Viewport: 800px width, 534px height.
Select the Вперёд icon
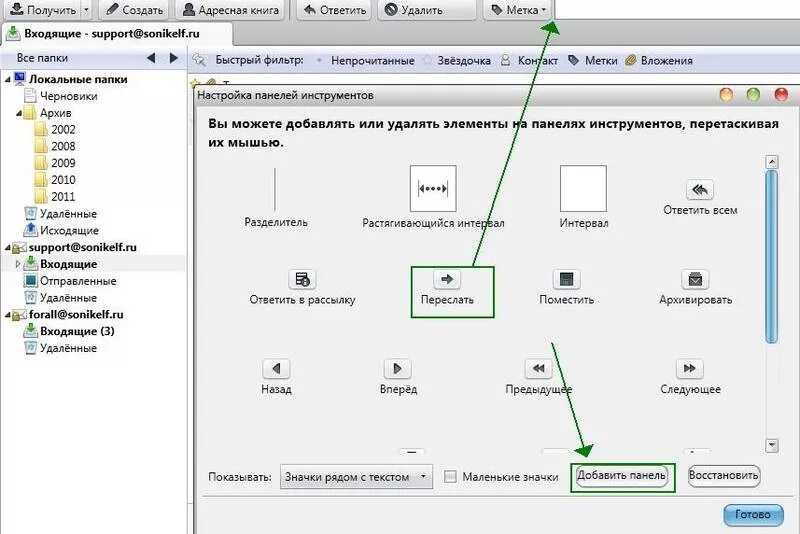point(397,369)
